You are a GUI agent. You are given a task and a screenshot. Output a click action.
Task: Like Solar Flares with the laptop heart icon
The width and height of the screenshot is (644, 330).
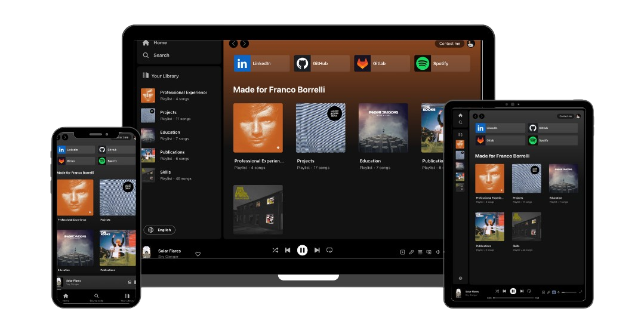(x=198, y=254)
